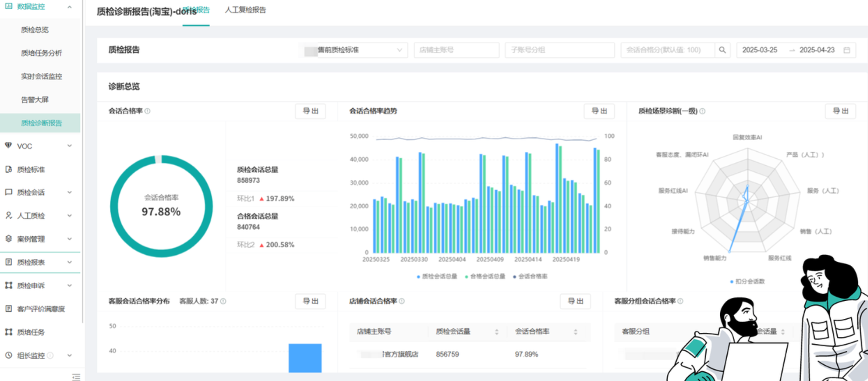Click the 客户评价满意度 icon
The height and width of the screenshot is (381, 868).
click(x=8, y=309)
